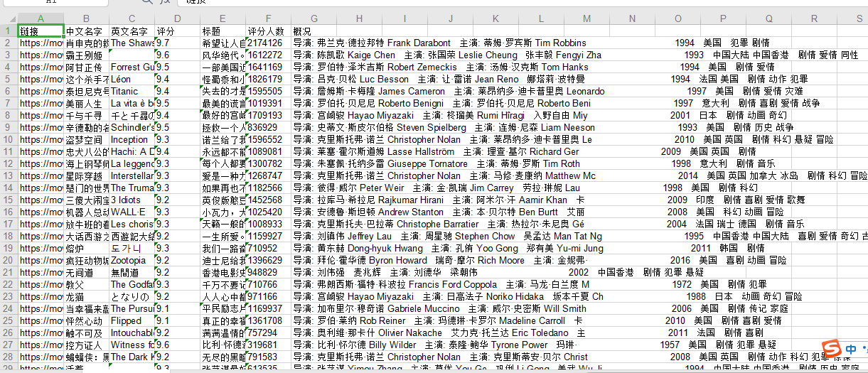Click the 中文名字 header cell
The image size is (868, 373).
86,31
